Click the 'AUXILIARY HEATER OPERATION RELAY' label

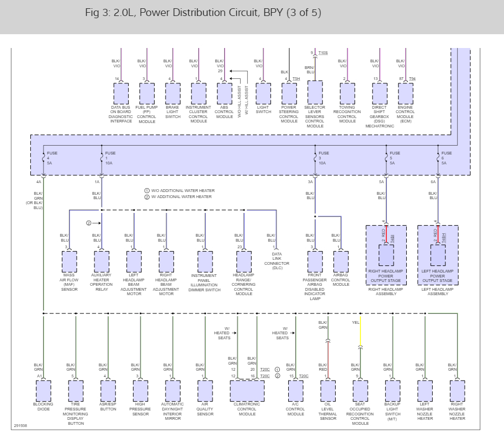click(x=101, y=282)
